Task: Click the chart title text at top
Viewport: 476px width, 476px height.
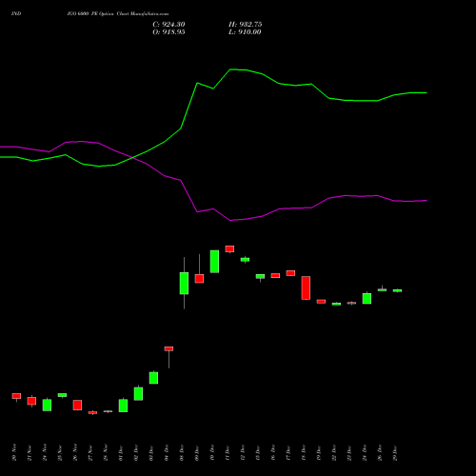Action: click(x=118, y=14)
